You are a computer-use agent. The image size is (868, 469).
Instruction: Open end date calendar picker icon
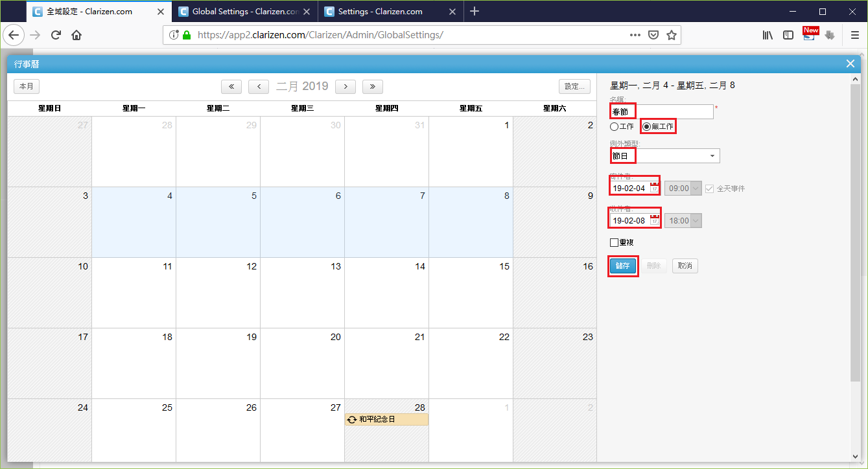[x=655, y=220]
